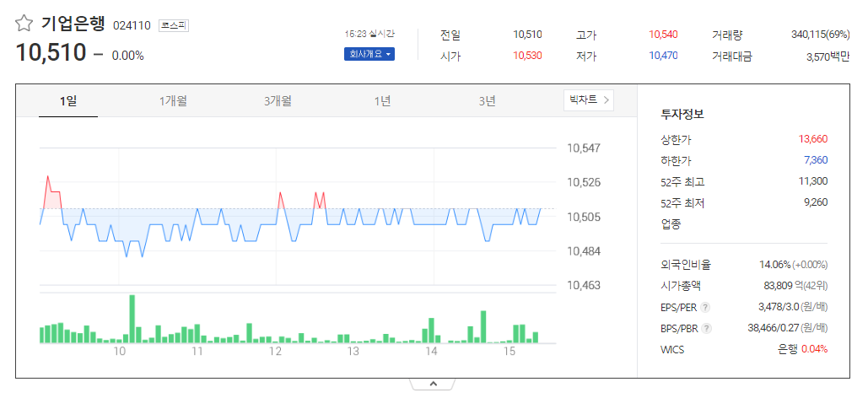Click the help icon next to EPS/PER
The width and height of the screenshot is (868, 398).
[x=706, y=307]
